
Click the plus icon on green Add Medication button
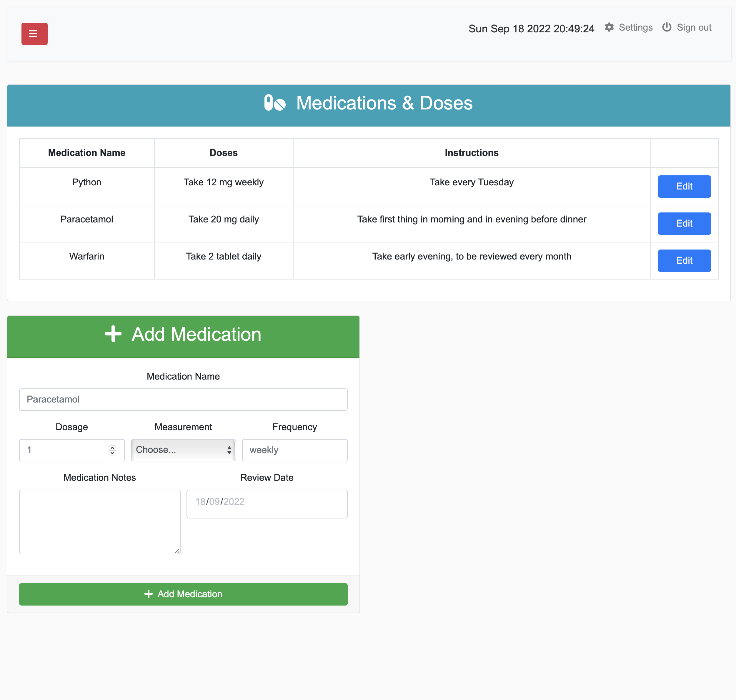(x=149, y=594)
